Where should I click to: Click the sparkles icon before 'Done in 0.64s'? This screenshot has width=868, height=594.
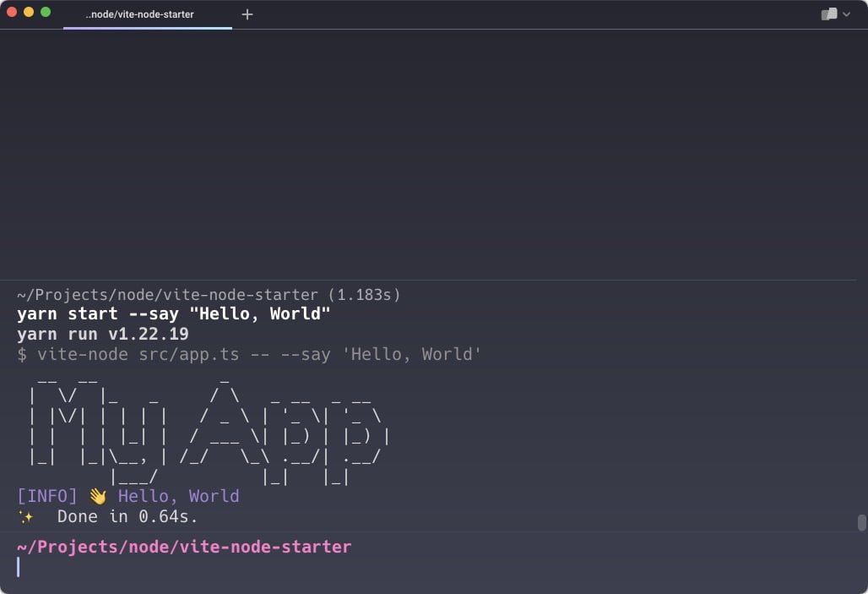tap(26, 516)
